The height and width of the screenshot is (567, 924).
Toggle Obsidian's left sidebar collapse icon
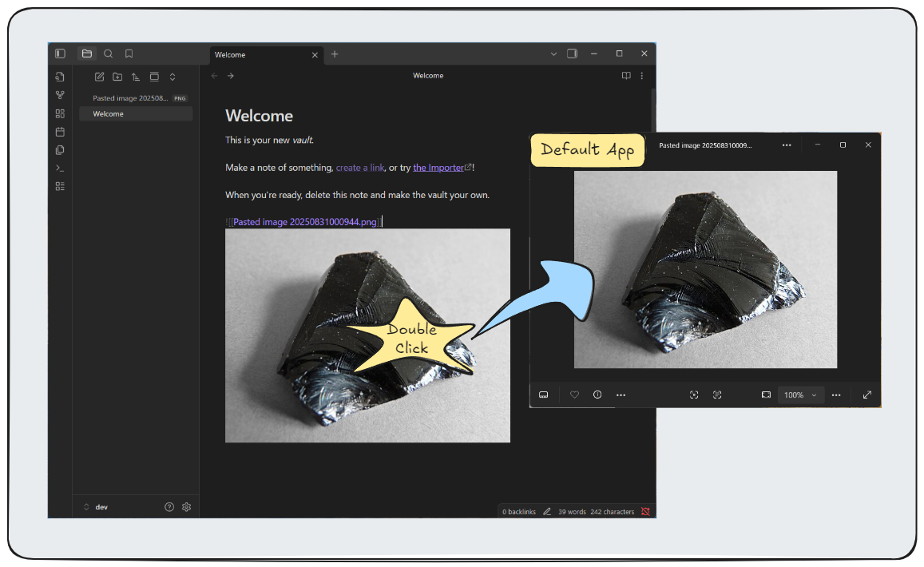pyautogui.click(x=60, y=54)
